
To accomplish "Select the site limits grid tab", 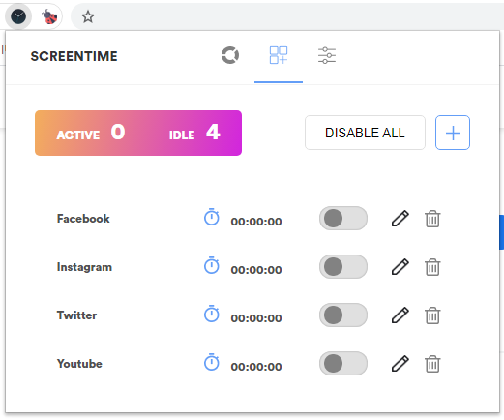I will [279, 55].
